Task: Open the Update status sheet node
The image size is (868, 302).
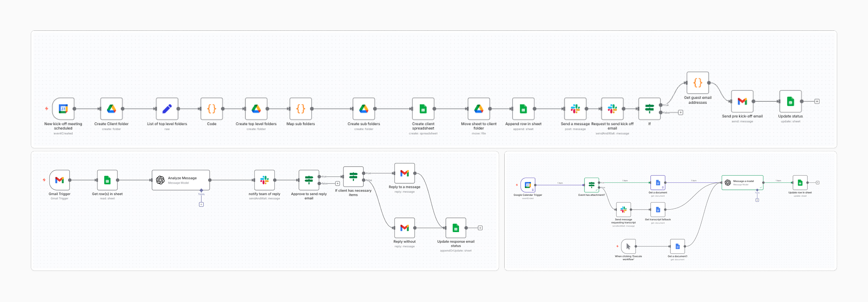Action: point(791,101)
